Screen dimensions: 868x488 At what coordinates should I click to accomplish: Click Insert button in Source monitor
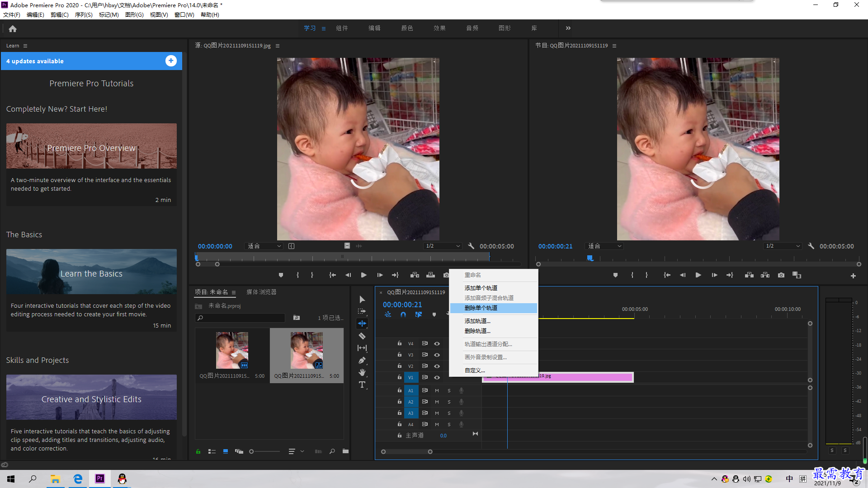pos(415,275)
